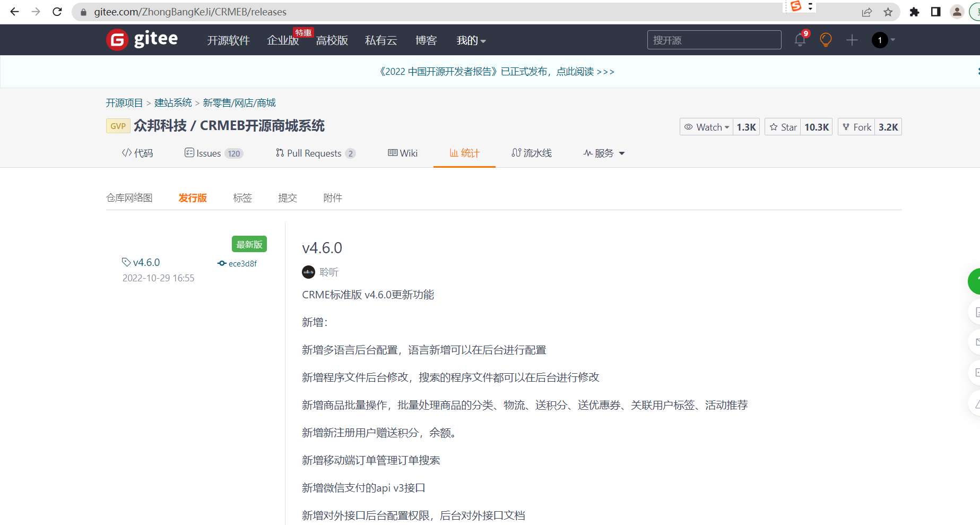The height and width of the screenshot is (525, 980).
Task: Click in the 搜开源 search box
Action: (714, 40)
